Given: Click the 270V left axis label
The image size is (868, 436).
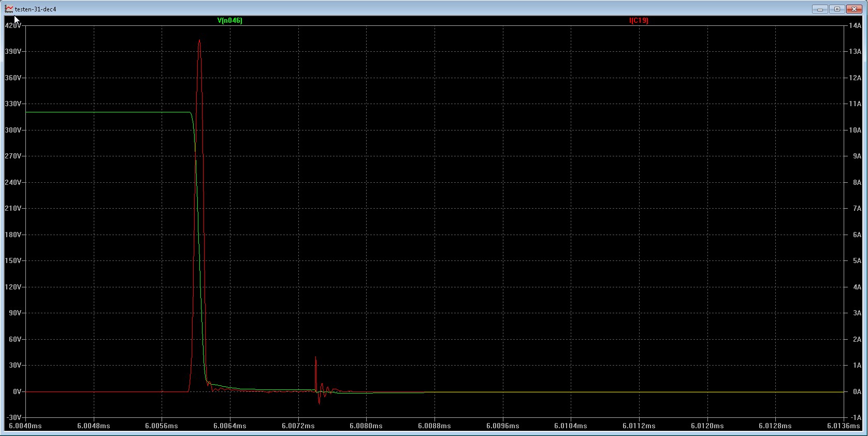Looking at the screenshot, I should pos(13,156).
